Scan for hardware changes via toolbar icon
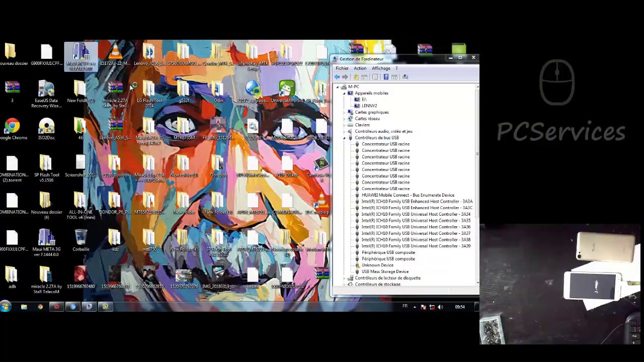Viewport: 644px width, 362px height. (406, 77)
